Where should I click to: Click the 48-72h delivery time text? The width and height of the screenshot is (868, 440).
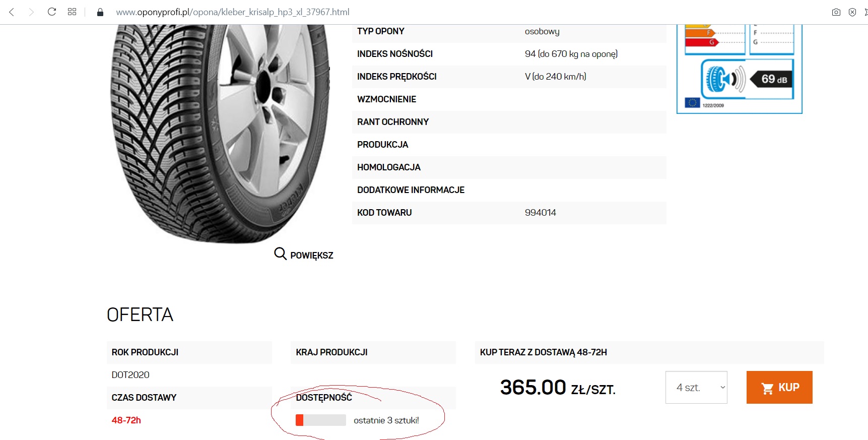click(x=126, y=420)
